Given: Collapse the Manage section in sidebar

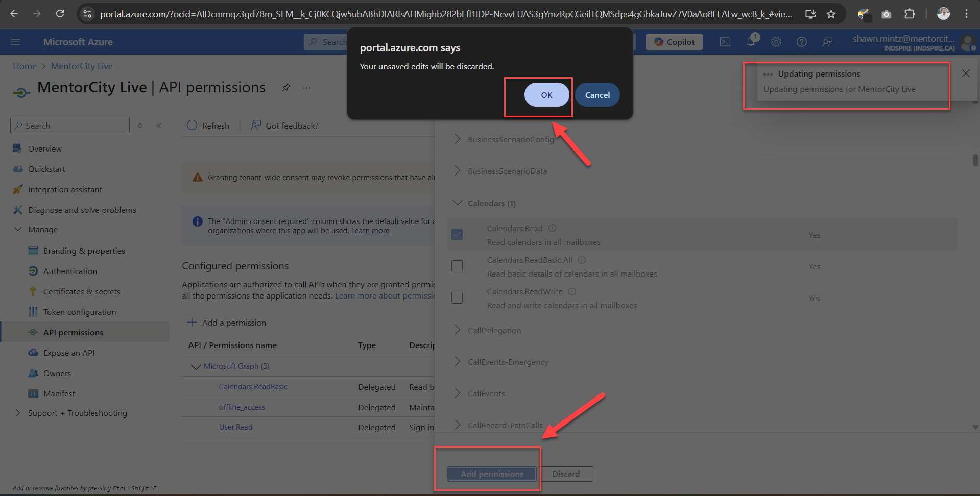Looking at the screenshot, I should point(18,229).
